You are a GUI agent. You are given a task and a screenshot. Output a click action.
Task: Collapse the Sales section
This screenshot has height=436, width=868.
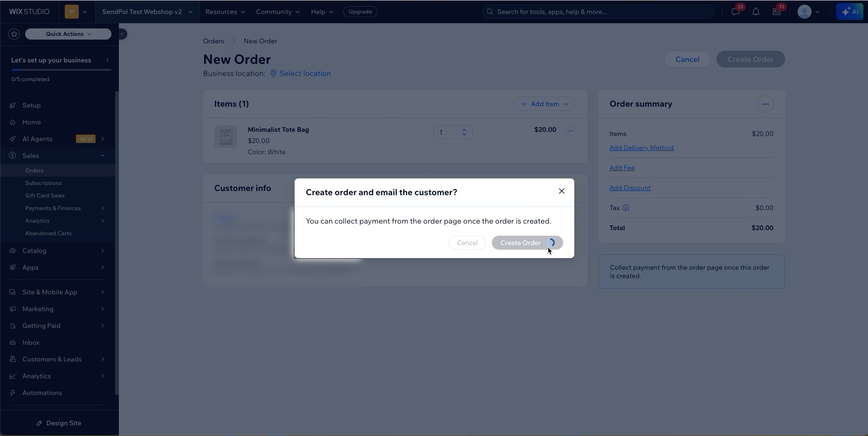coord(57,156)
